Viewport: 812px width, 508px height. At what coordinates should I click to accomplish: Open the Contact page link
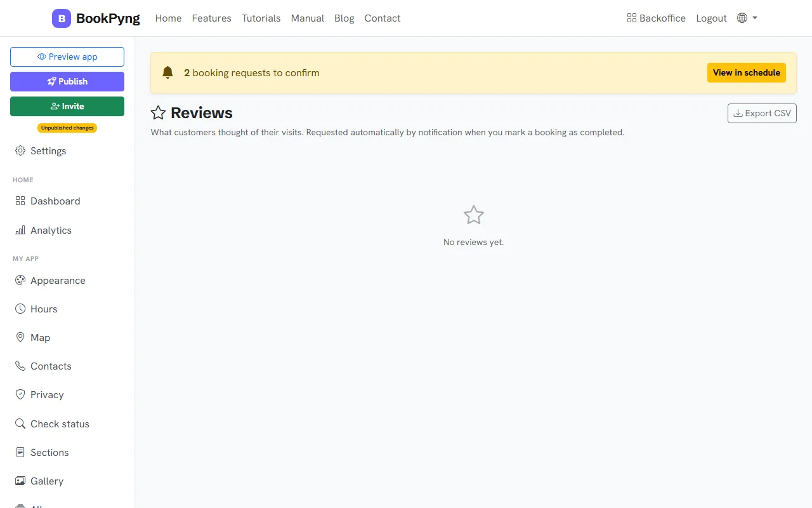[383, 18]
